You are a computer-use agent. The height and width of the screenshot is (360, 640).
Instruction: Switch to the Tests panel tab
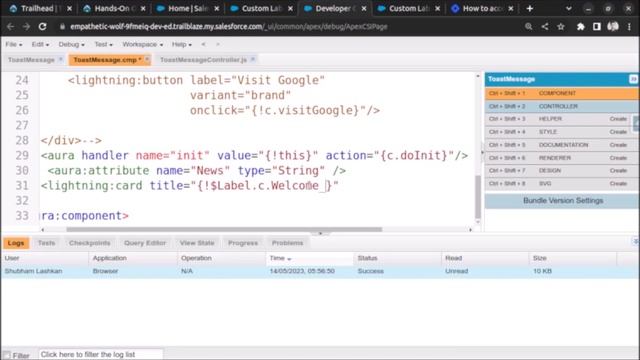pyautogui.click(x=46, y=243)
